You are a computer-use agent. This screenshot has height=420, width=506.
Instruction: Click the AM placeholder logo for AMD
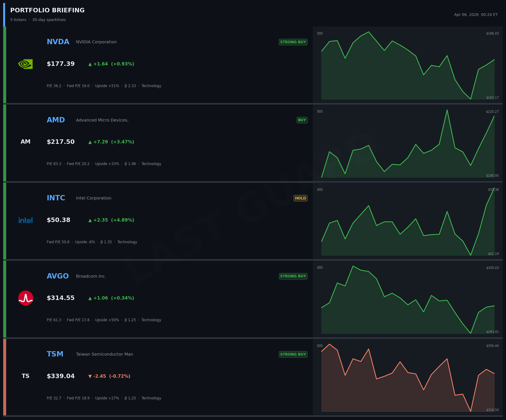pos(25,142)
